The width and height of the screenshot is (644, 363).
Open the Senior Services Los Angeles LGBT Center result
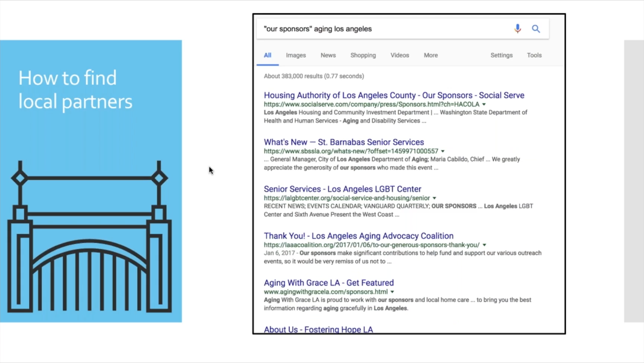(342, 189)
